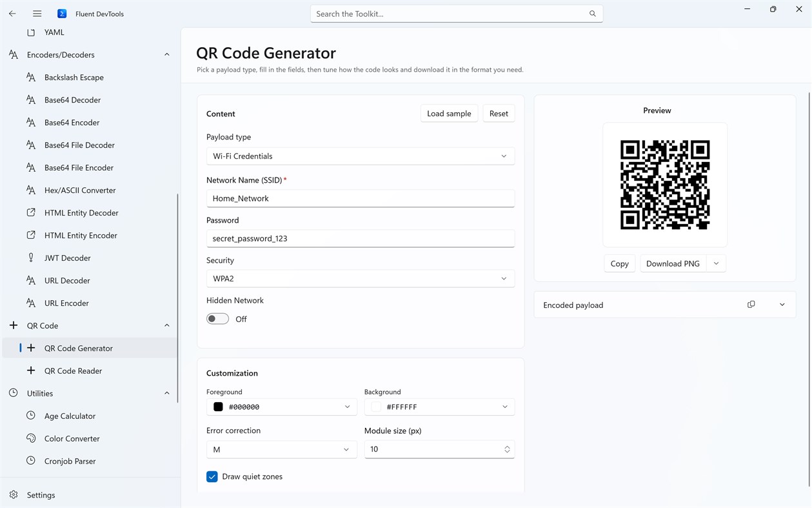Click the Base64 Encoder icon

point(30,123)
